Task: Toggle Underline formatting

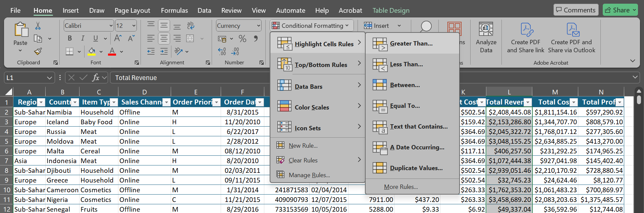Action: pyautogui.click(x=96, y=38)
